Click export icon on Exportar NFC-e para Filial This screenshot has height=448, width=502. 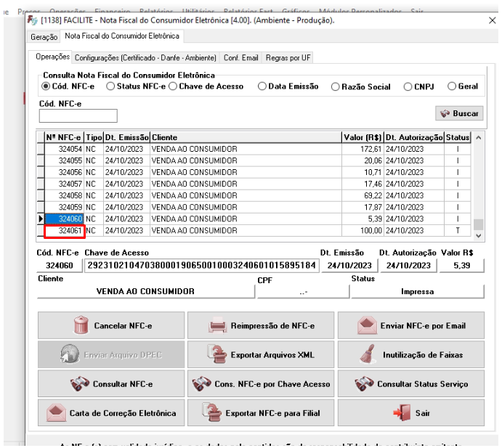(211, 412)
